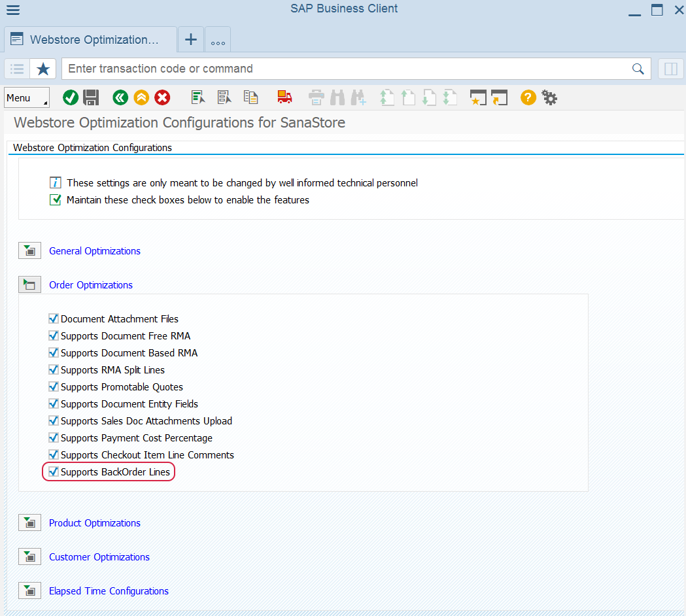Click the new session window-star icon
686x616 pixels.
pos(478,97)
